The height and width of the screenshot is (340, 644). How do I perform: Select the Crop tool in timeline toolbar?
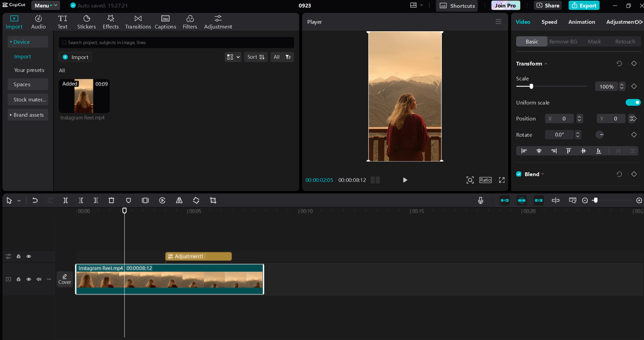(213, 200)
